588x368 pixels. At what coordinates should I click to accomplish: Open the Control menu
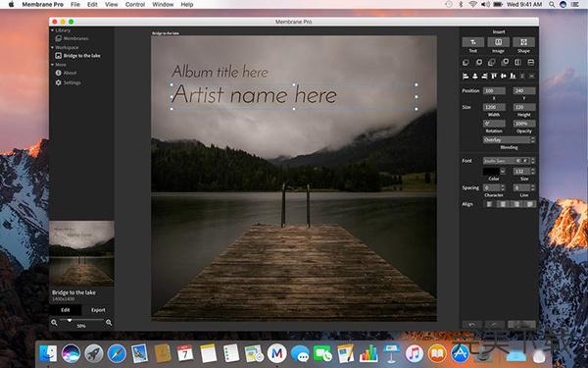(135, 5)
